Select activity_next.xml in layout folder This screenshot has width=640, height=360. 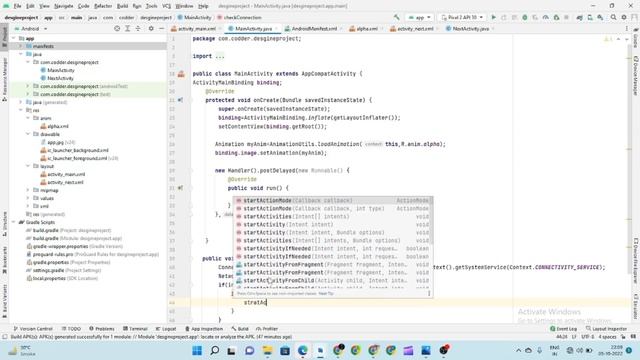[65, 182]
